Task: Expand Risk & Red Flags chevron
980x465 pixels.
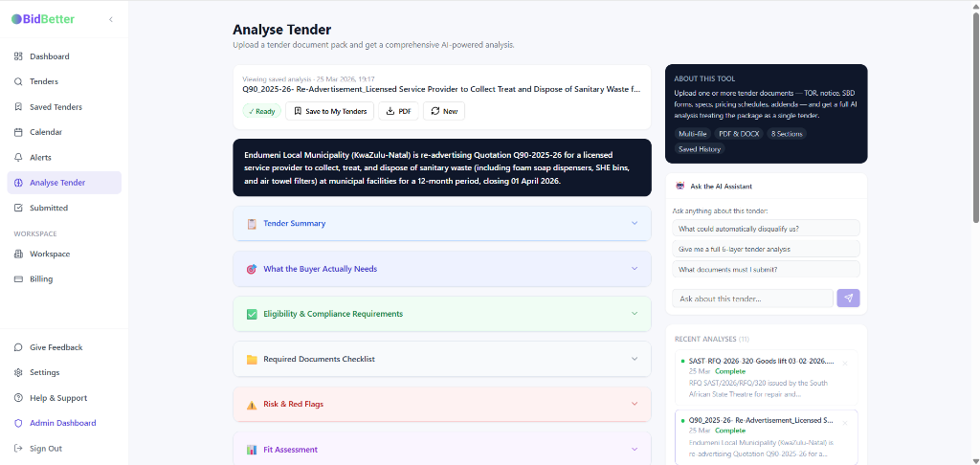Action: pyautogui.click(x=635, y=404)
